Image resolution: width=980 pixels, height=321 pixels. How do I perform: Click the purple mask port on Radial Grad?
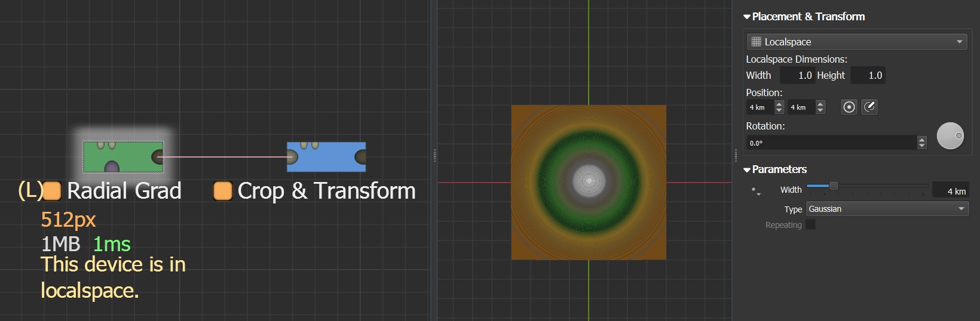112,167
